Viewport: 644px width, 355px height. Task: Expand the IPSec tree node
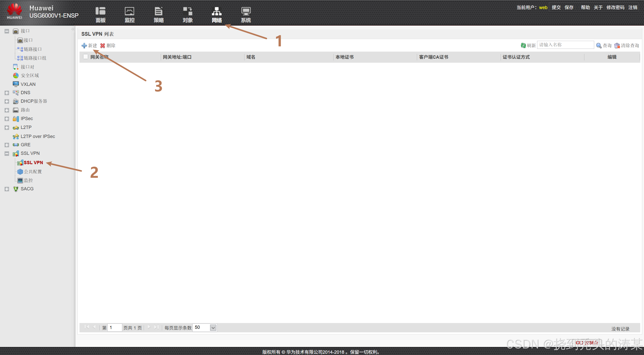7,119
